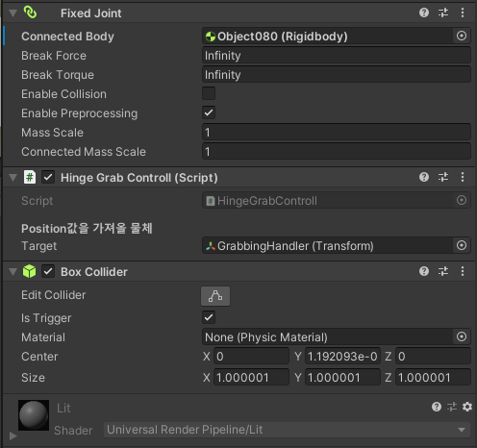Open presets for the Hinge Grab Controll script
The width and height of the screenshot is (477, 448).
443,177
